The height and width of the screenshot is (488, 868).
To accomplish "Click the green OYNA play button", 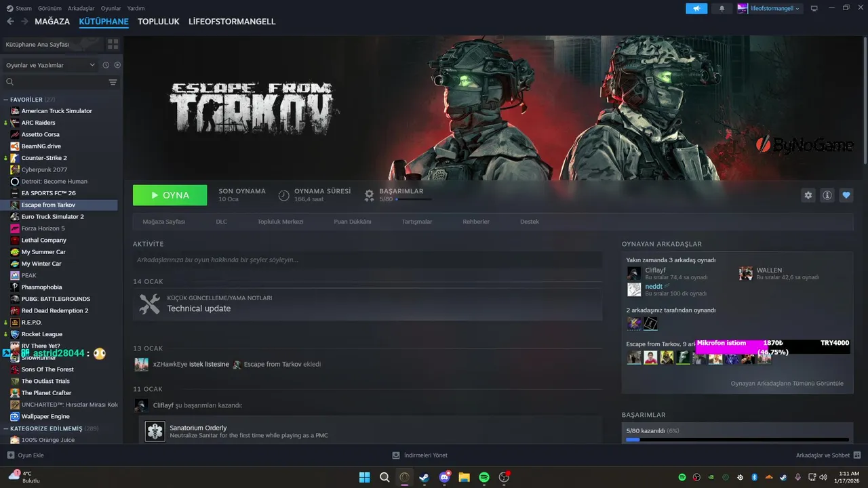I will click(x=170, y=195).
